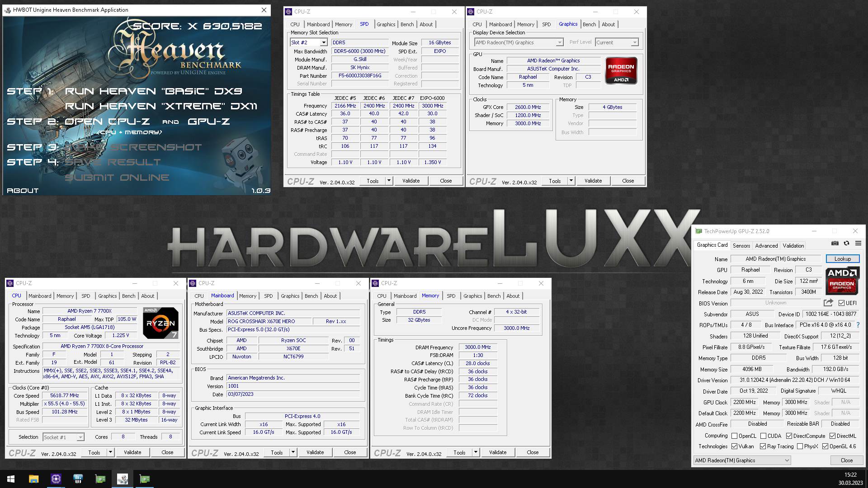Click ABOUT in the HWBOT Heaven window
The height and width of the screenshot is (488, 868).
pos(23,191)
